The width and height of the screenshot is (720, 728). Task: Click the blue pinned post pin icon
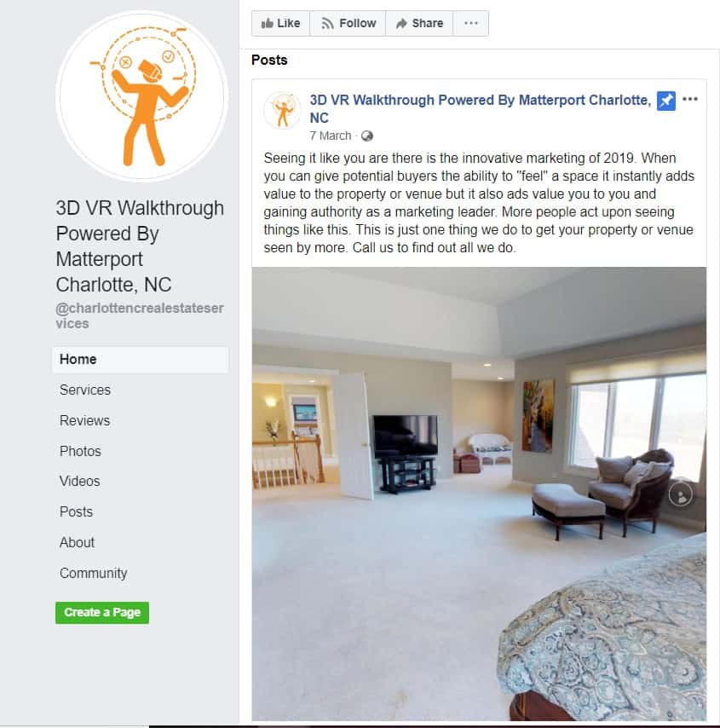click(x=665, y=101)
